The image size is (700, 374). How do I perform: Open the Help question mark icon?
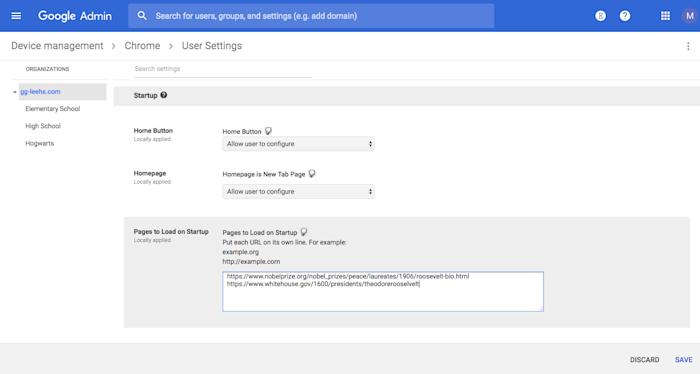pyautogui.click(x=625, y=16)
